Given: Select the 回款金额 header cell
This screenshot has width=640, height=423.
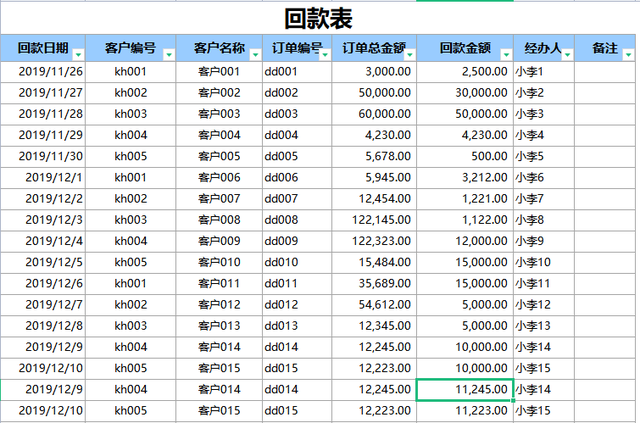Looking at the screenshot, I should tap(465, 48).
